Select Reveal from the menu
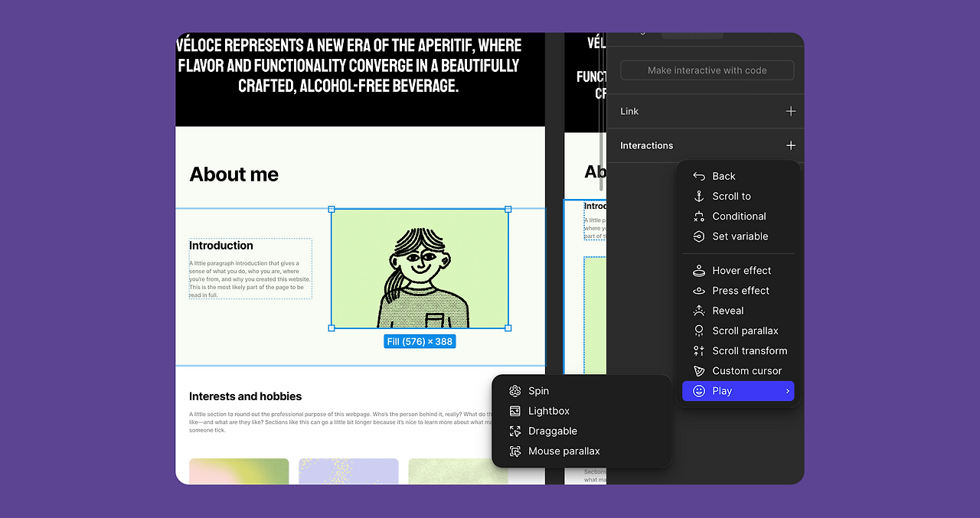980x518 pixels. click(x=738, y=311)
